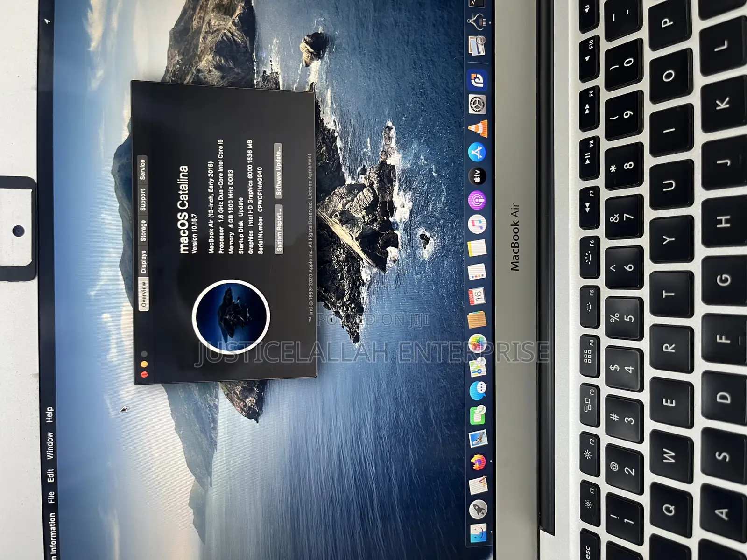
Task: Close the About This Mac window
Action: coord(145,374)
